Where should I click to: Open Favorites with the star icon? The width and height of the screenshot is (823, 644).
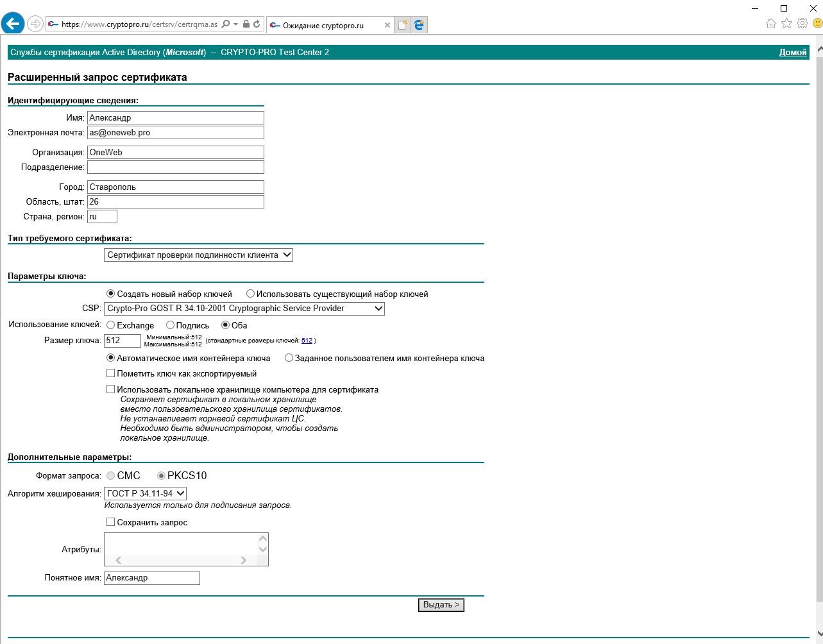[786, 24]
